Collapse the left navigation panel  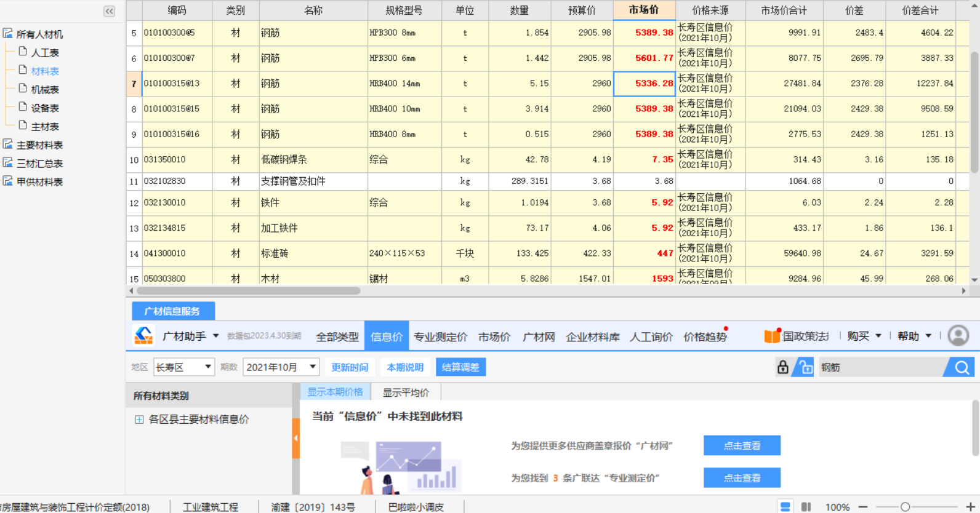pos(109,11)
